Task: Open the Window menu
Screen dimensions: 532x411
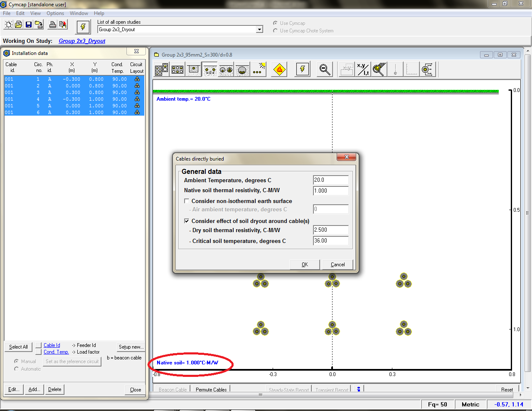Action: click(x=79, y=13)
